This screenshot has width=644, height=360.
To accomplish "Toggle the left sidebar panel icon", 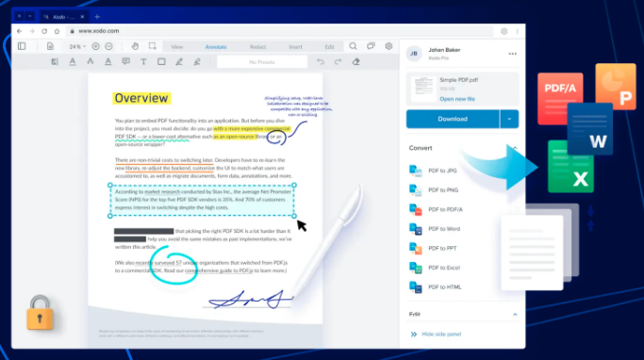I will (22, 46).
